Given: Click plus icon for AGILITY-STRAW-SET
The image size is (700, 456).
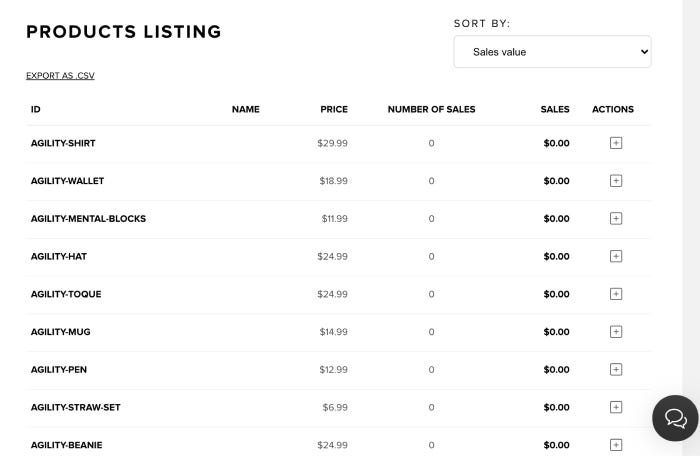Looking at the screenshot, I should click(616, 407).
